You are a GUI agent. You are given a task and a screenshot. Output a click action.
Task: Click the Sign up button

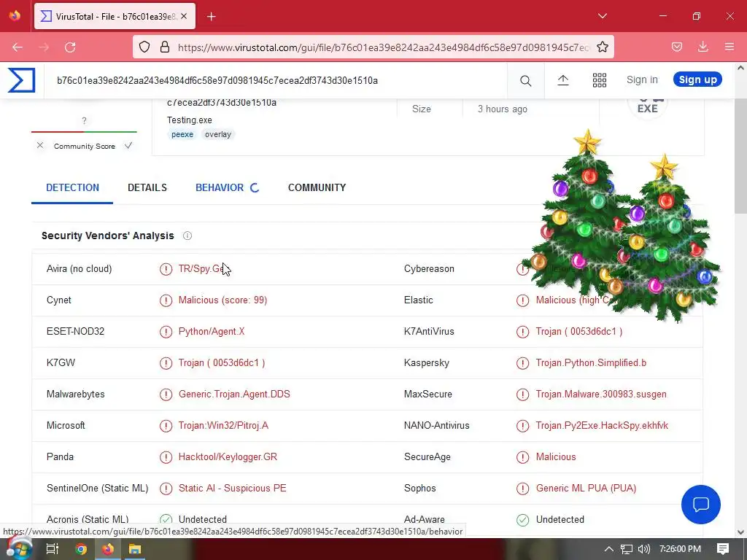point(697,79)
